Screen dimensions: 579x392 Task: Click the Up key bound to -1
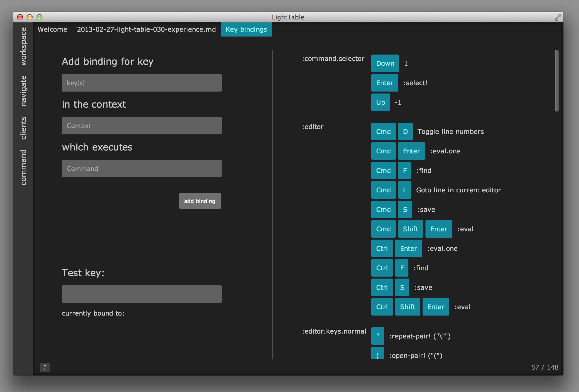click(x=380, y=102)
